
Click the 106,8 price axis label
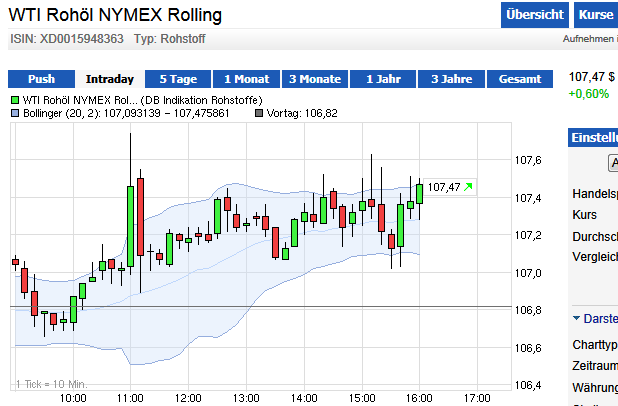tap(529, 310)
